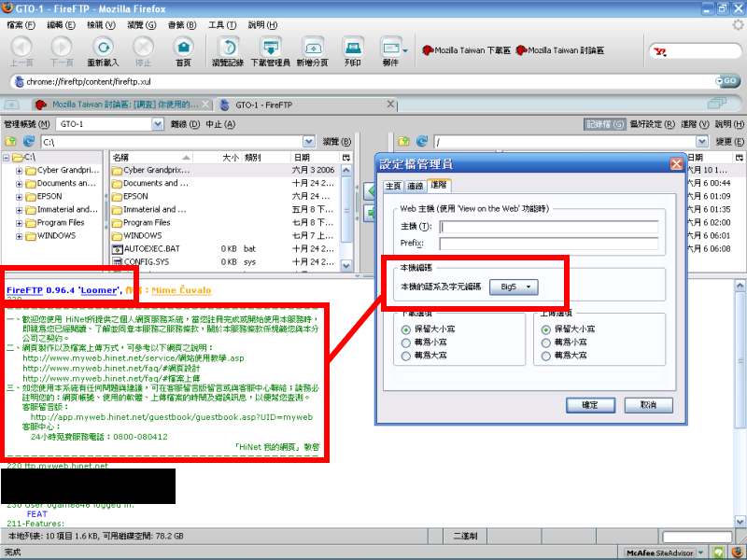This screenshot has height=560, width=747.
Task: Click the tab list icon beside tabs
Action: tap(717, 103)
